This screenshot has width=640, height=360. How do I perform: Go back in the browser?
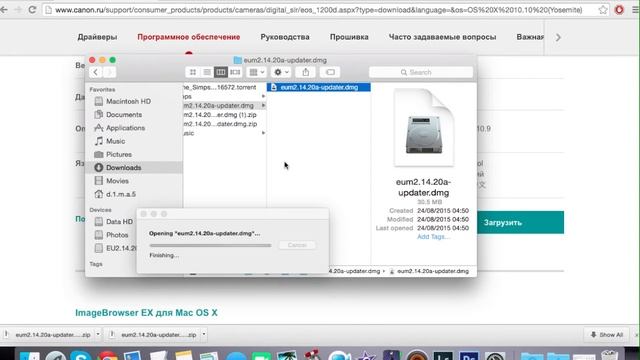(x=4, y=10)
